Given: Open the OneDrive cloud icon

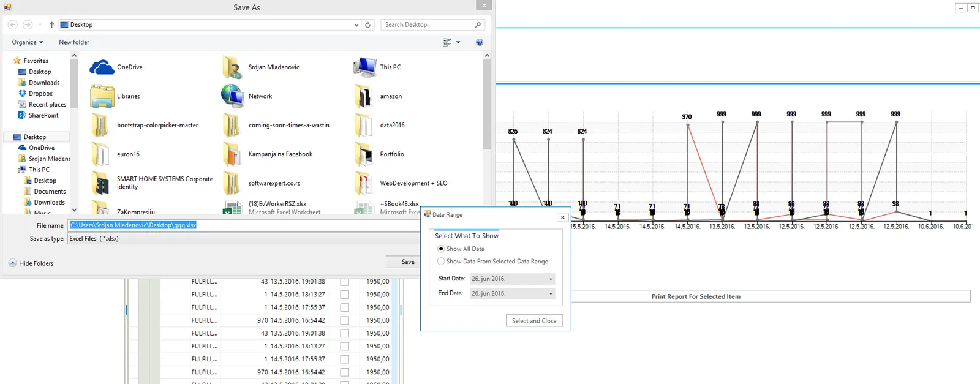Looking at the screenshot, I should coord(102,67).
